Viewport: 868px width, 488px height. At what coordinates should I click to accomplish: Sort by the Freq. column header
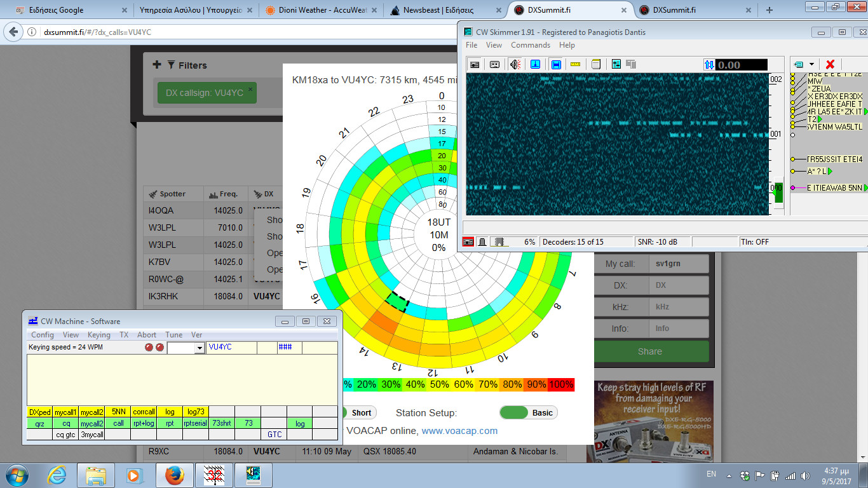pos(225,194)
